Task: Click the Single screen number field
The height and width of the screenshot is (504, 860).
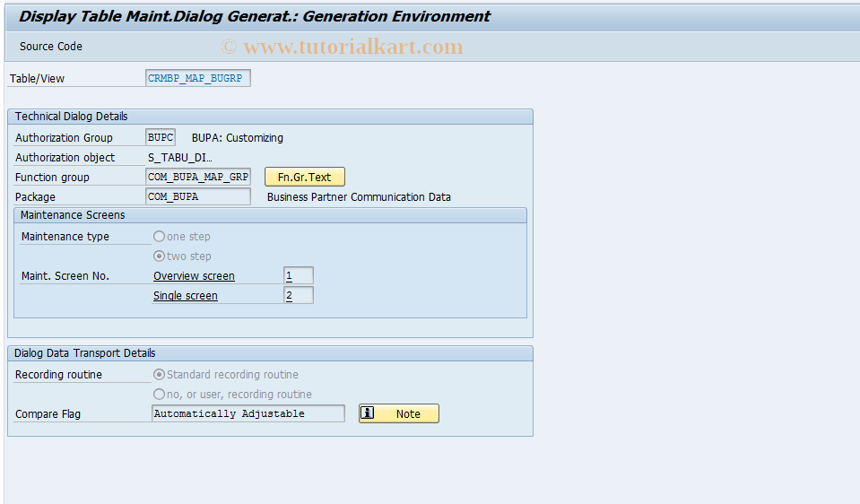Action: pyautogui.click(x=299, y=296)
